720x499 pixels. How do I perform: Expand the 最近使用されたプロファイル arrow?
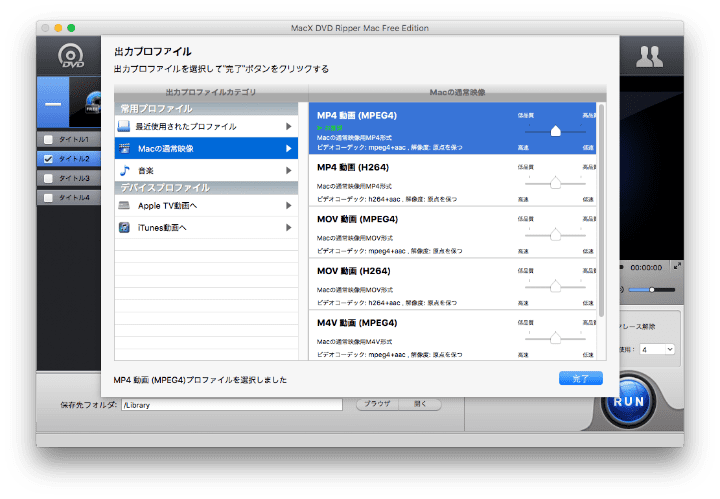pos(288,126)
